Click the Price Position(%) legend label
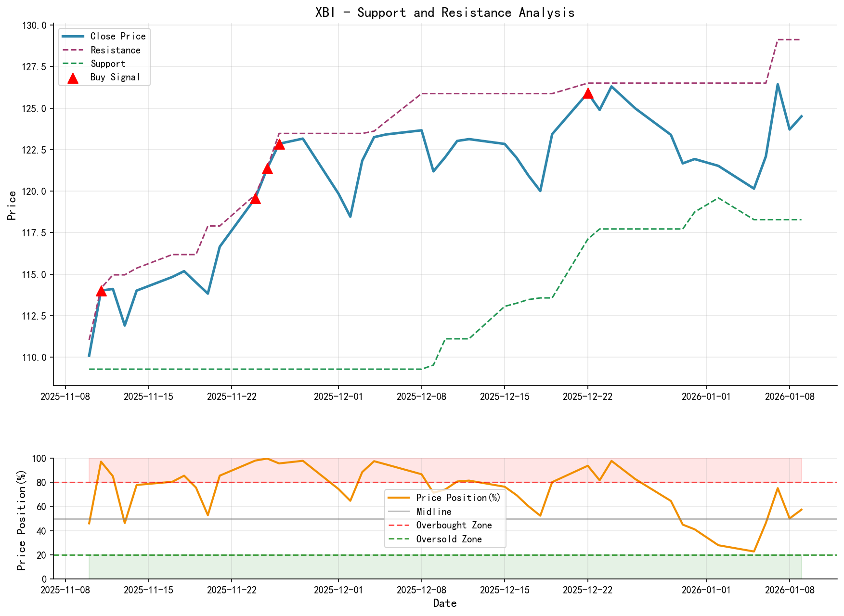The height and width of the screenshot is (616, 844). (x=456, y=498)
